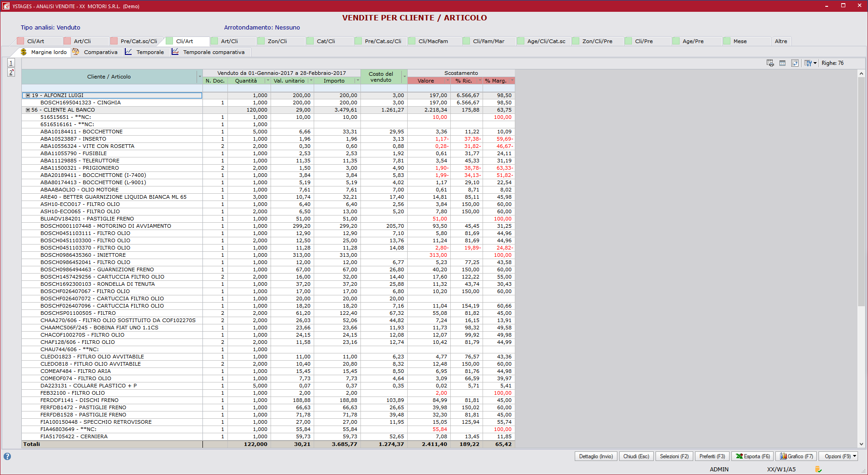Click the swap rows/columns pivot icon

(x=794, y=63)
